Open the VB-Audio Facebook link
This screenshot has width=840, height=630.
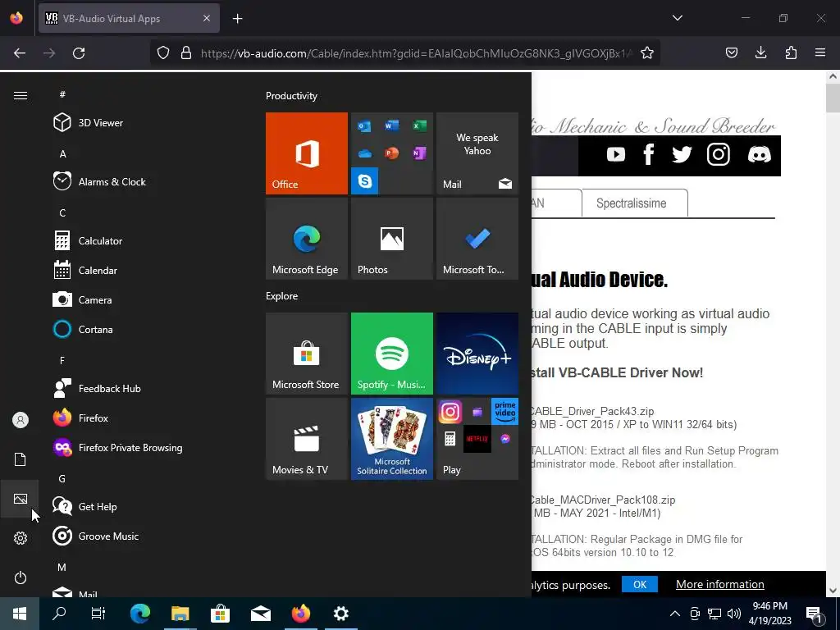pyautogui.click(x=648, y=155)
